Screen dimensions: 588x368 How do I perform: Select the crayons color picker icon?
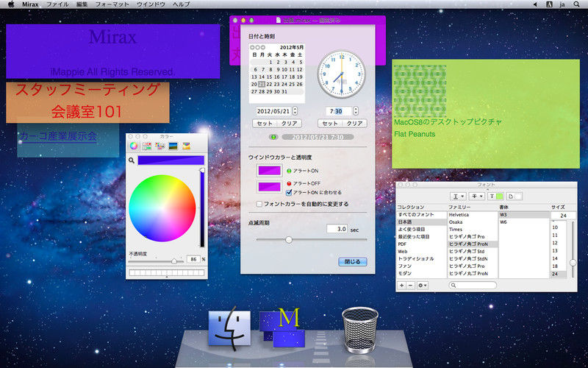click(x=186, y=146)
